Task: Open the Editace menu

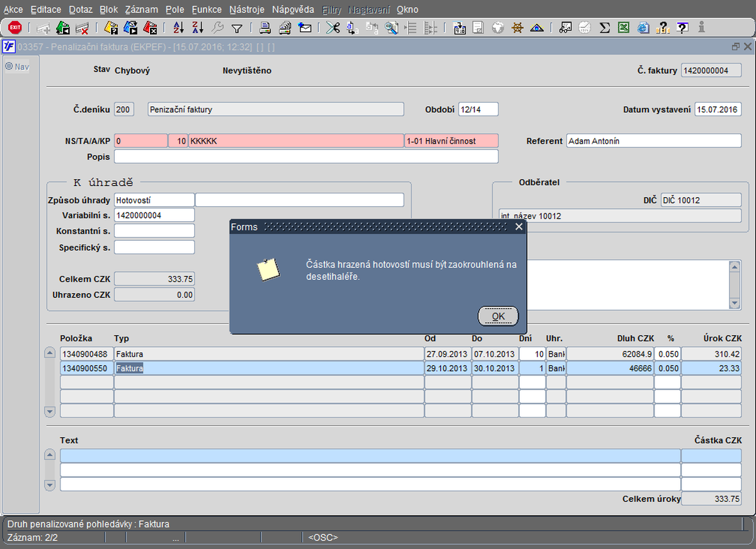Action: pos(46,9)
